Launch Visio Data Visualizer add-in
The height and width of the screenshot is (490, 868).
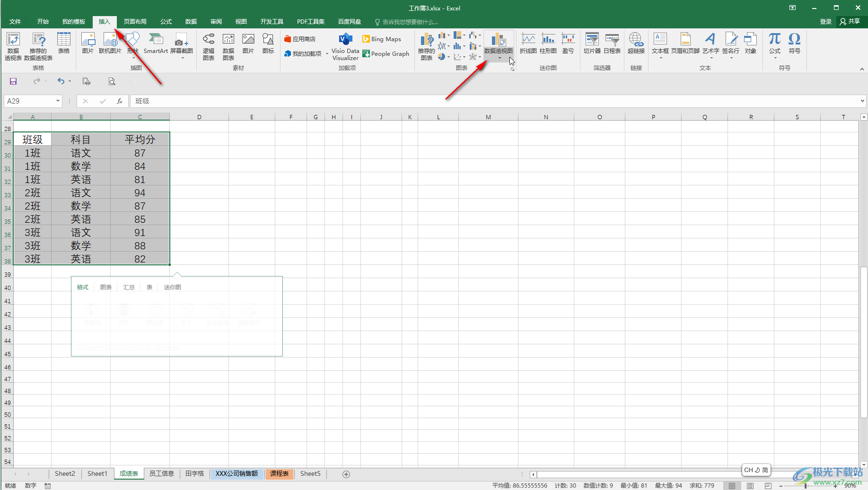coord(345,46)
